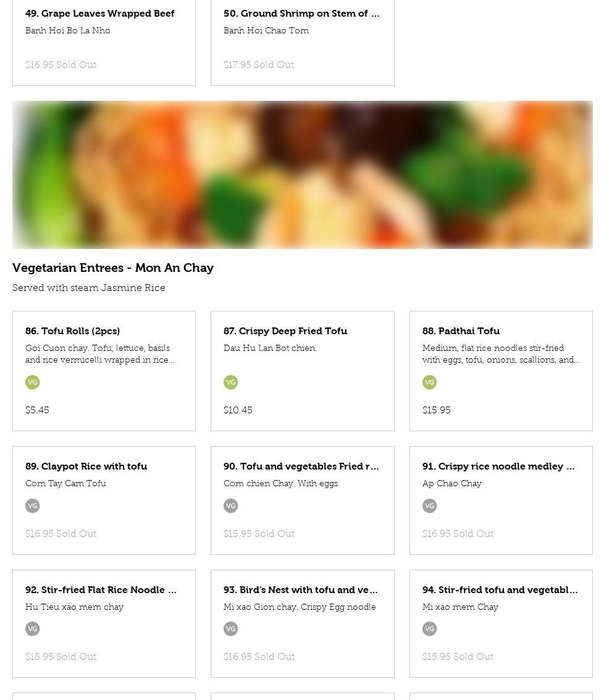The width and height of the screenshot is (604, 700).
Task: Click Vegetarian Entrees - Mon An Chay heading
Action: [x=113, y=268]
